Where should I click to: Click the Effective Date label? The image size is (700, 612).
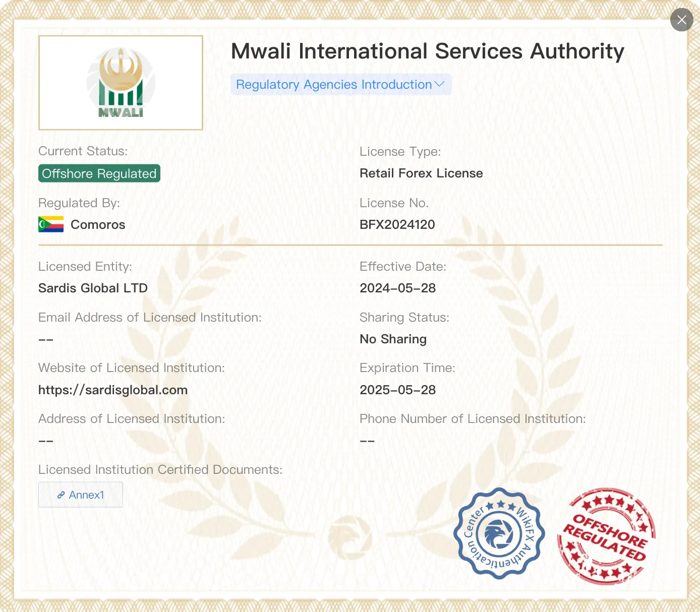click(403, 267)
